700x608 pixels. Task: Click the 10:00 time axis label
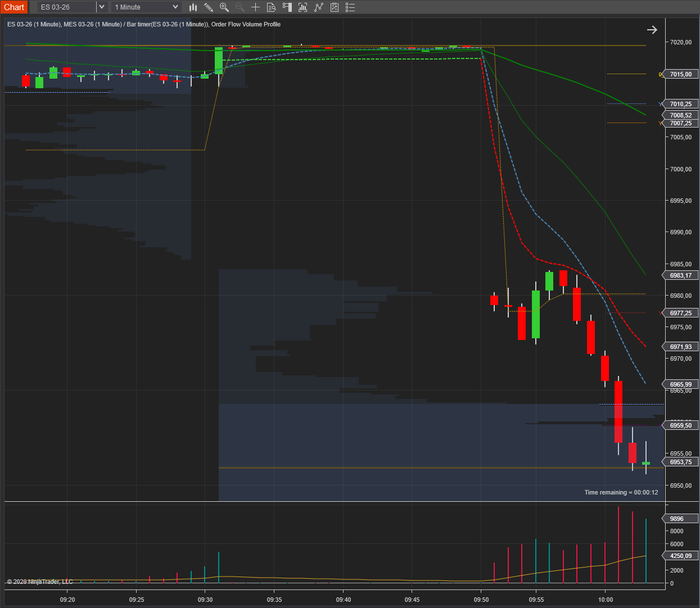[606, 600]
